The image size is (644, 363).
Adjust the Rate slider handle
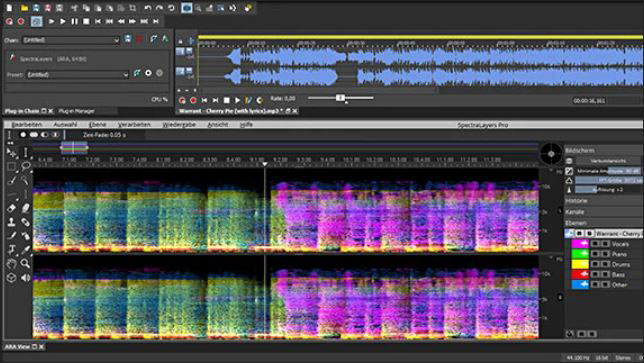point(340,98)
